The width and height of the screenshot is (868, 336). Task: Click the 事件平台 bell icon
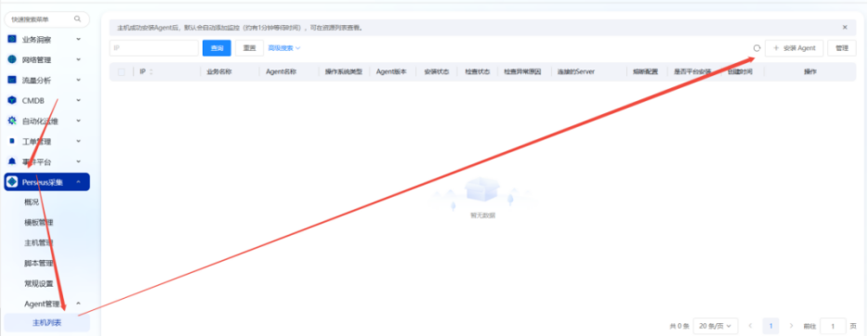pos(12,162)
